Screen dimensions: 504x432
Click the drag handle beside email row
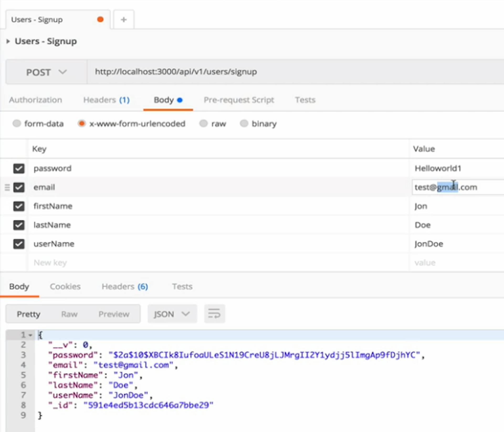pos(7,187)
